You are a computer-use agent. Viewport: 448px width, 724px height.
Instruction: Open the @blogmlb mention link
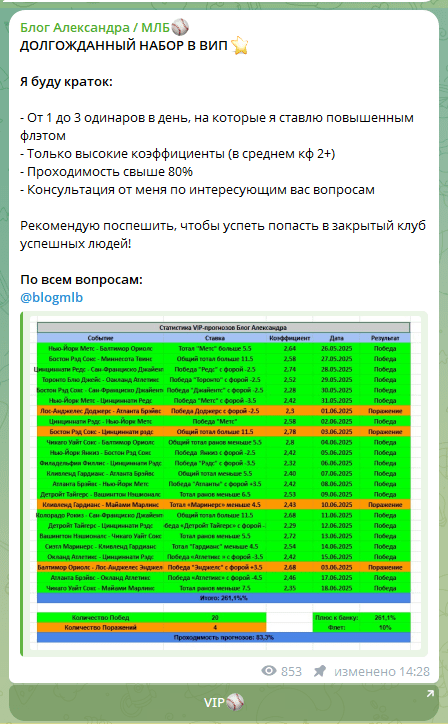pyautogui.click(x=51, y=297)
